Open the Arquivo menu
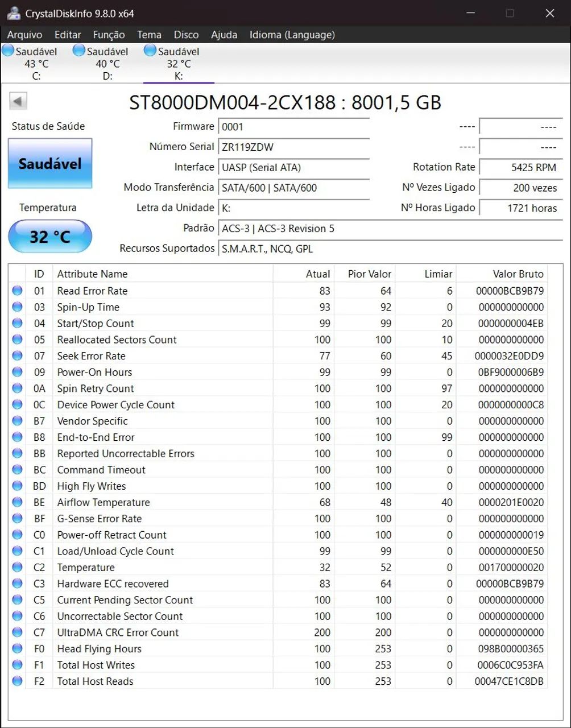 coord(24,35)
